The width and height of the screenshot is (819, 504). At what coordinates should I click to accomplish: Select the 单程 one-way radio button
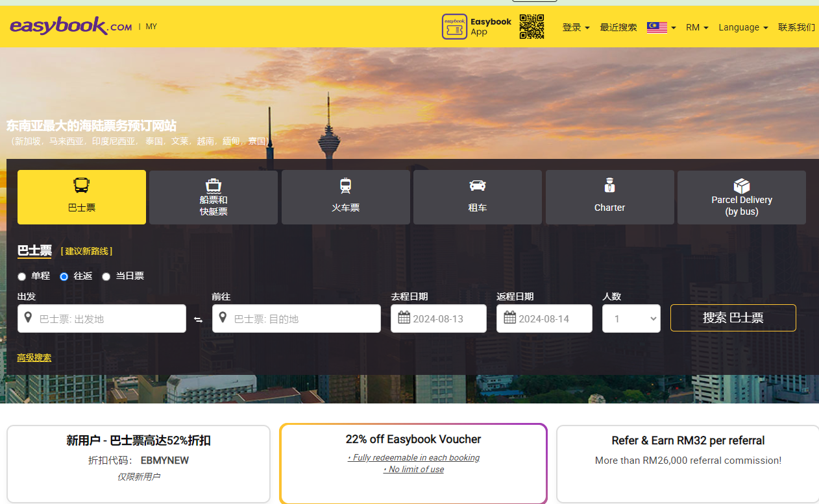22,276
